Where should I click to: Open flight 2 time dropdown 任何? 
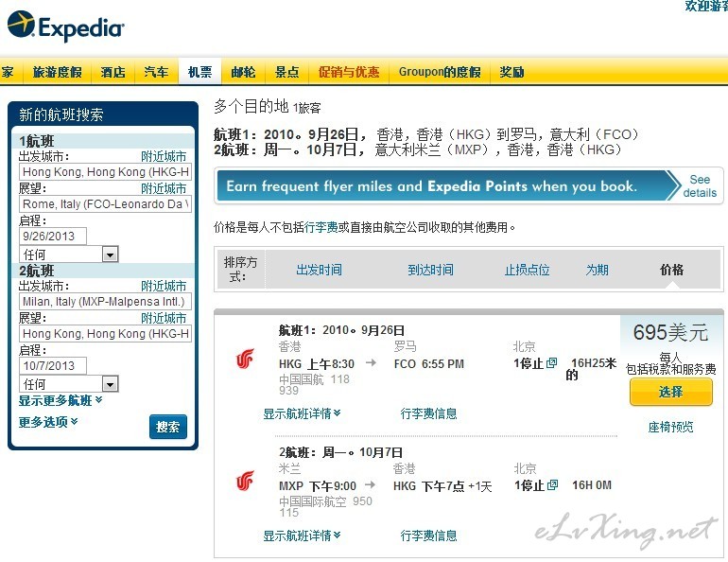(69, 383)
